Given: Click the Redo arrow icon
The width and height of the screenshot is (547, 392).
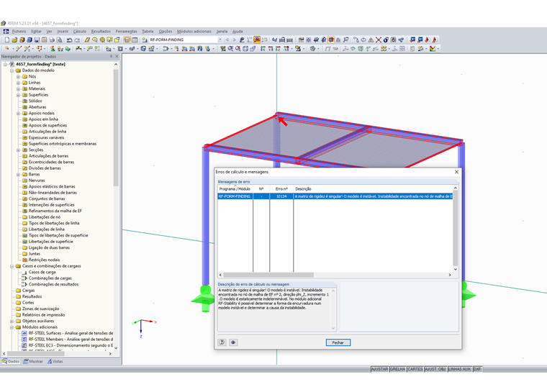Looking at the screenshot, I should click(x=77, y=40).
